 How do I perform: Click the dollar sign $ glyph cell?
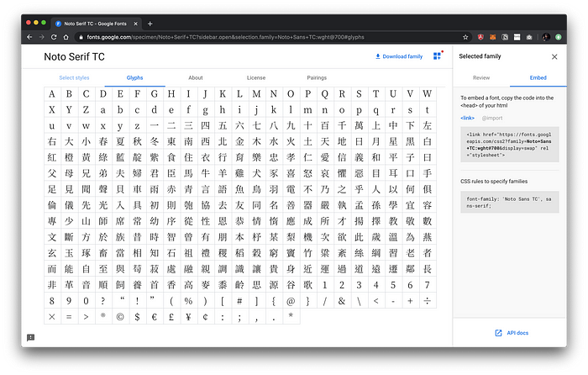tap(137, 317)
